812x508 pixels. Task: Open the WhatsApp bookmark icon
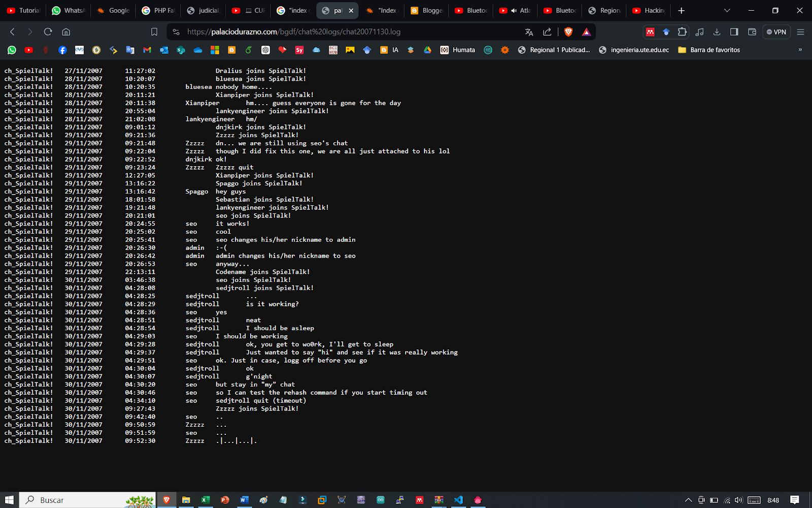point(12,50)
